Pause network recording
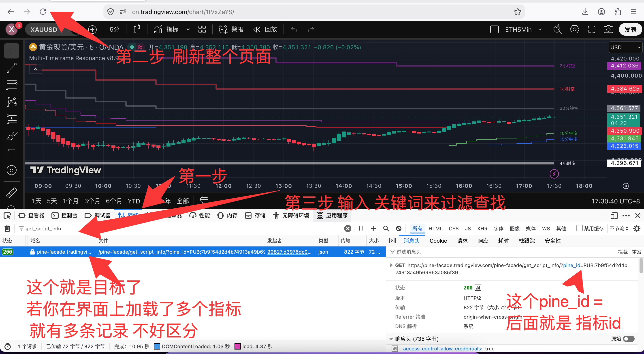 pyautogui.click(x=361, y=228)
